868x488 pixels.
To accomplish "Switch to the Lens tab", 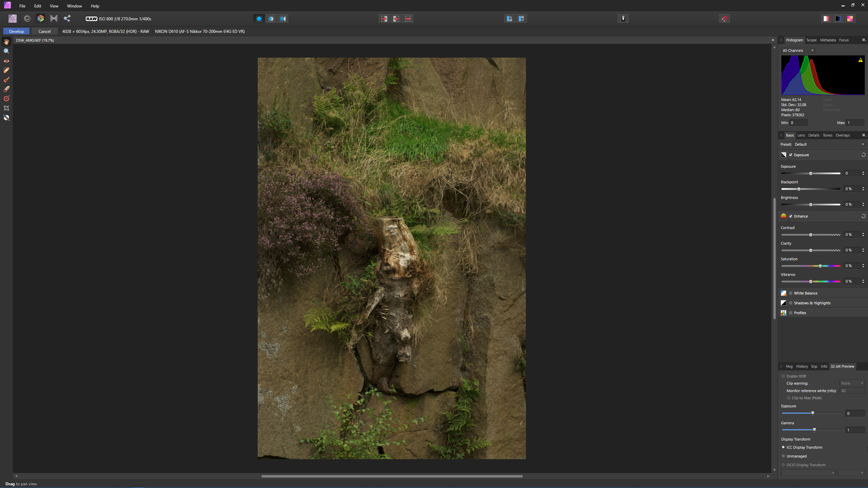I will coord(801,135).
